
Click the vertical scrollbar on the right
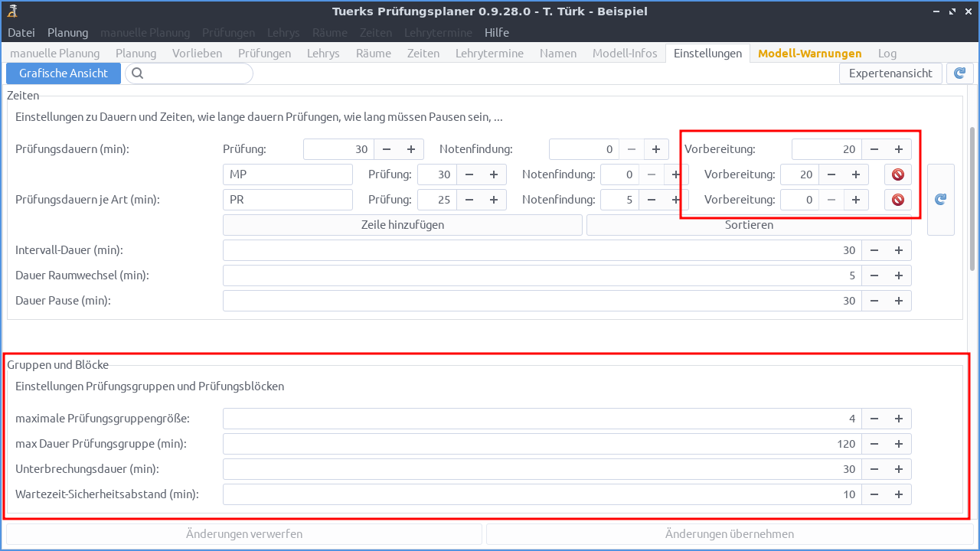click(x=973, y=199)
